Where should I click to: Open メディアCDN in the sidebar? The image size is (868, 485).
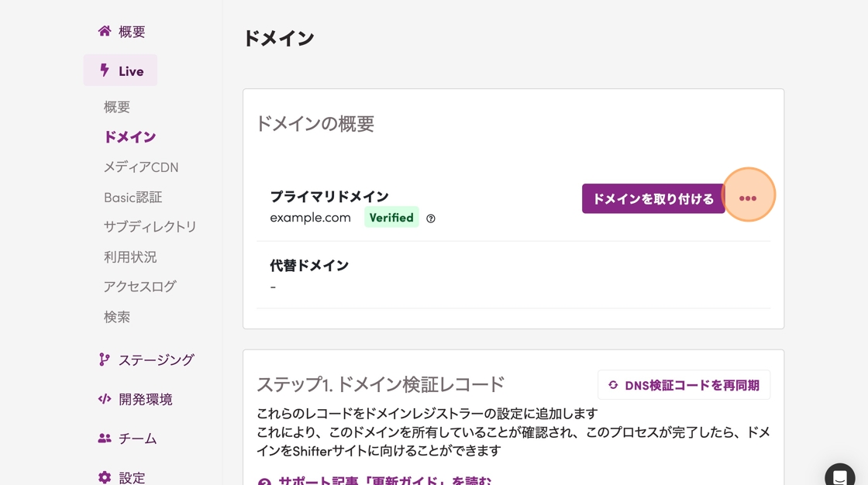pyautogui.click(x=141, y=167)
